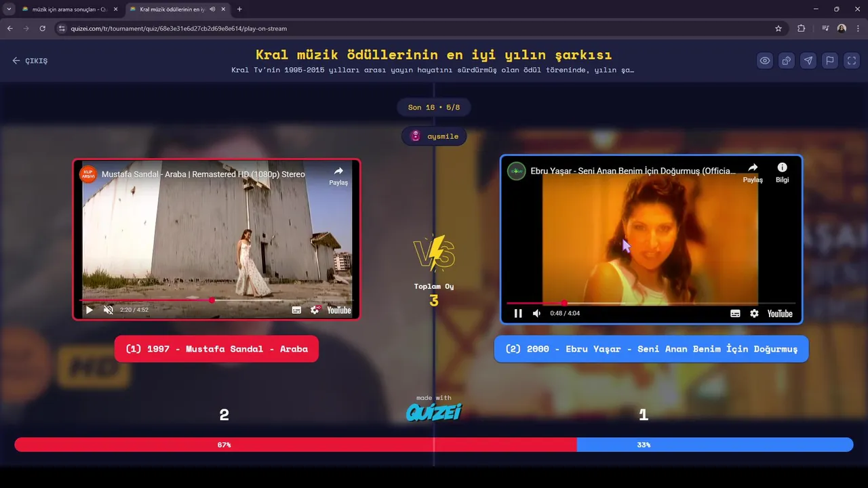This screenshot has height=488, width=868.
Task: Go back in browser
Action: 9,28
